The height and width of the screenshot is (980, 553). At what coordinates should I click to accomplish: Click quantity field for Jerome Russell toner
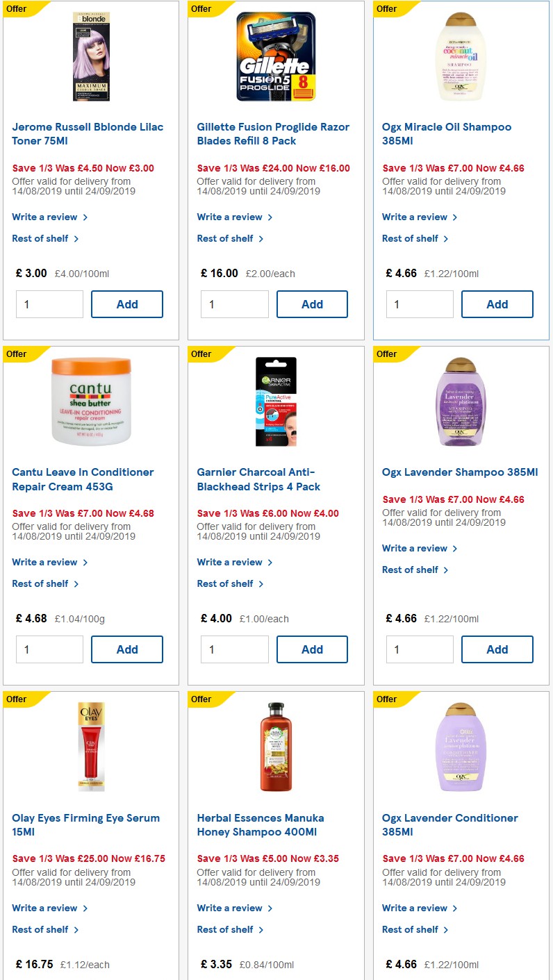coord(49,304)
